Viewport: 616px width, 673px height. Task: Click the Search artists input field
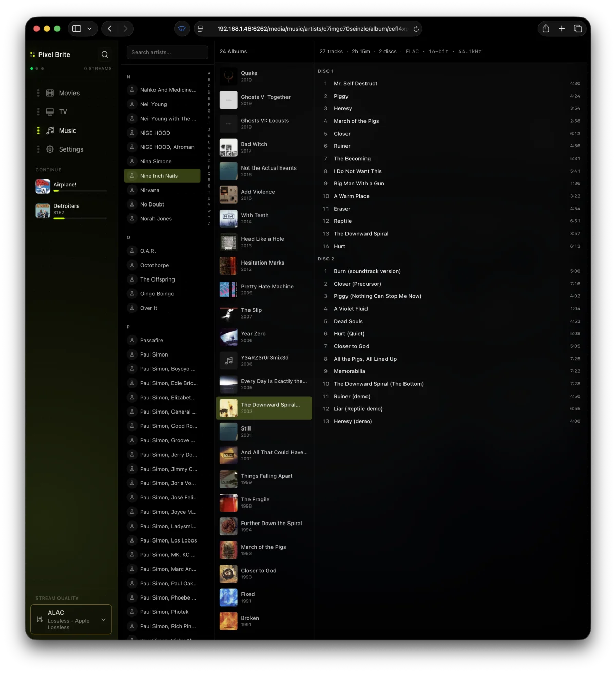point(167,52)
